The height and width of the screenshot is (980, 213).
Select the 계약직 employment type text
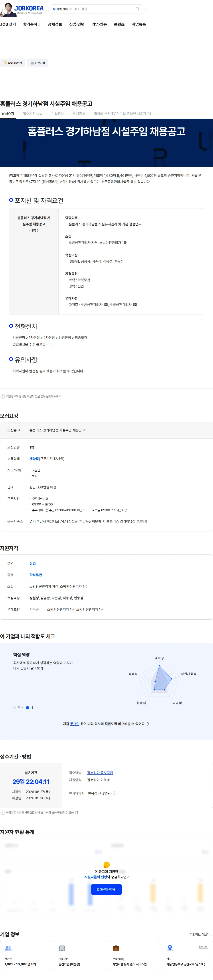click(x=34, y=459)
